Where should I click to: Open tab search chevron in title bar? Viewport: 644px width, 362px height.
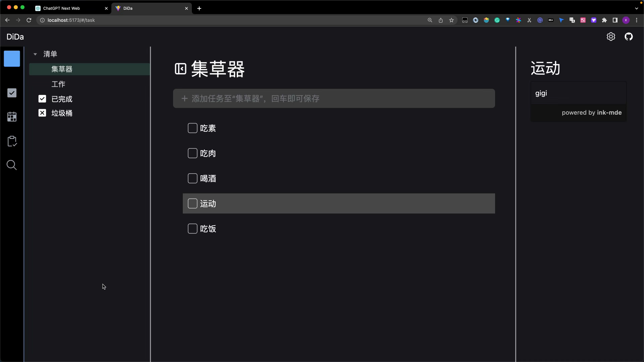[x=636, y=8]
